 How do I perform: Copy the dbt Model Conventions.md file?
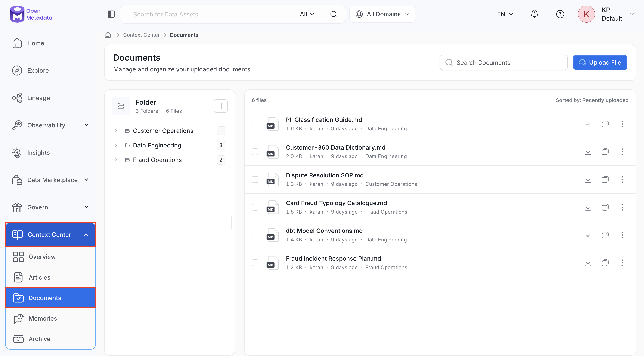605,235
